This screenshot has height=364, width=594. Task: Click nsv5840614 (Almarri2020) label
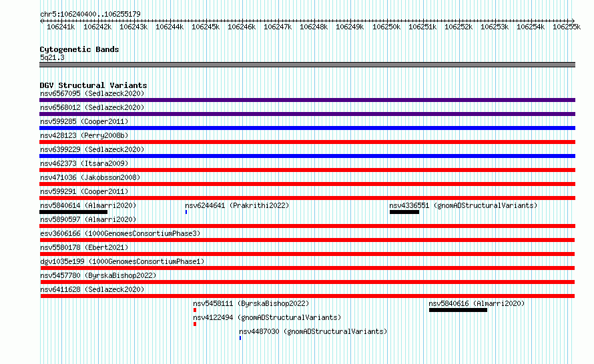tap(88, 205)
